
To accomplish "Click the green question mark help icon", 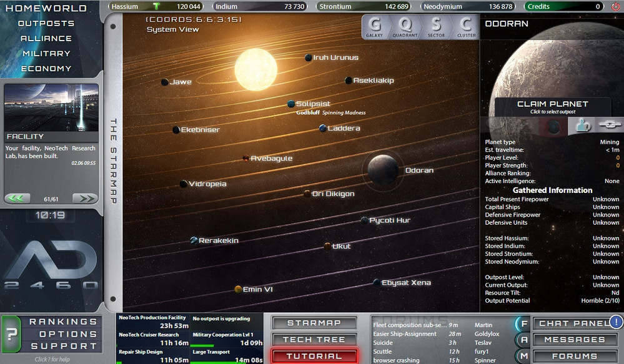I will point(11,334).
